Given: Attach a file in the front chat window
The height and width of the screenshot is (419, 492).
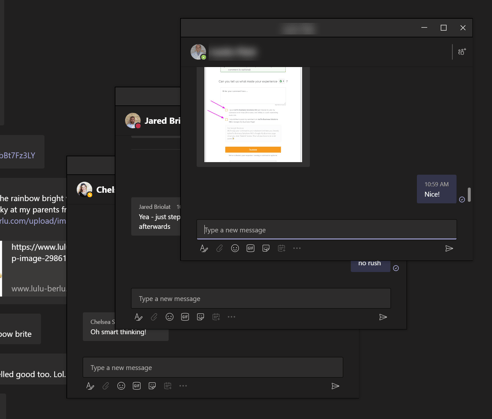Looking at the screenshot, I should 219,248.
